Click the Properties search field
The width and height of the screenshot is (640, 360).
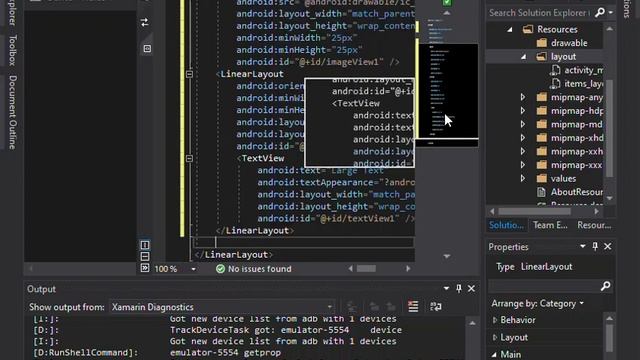coord(544,286)
